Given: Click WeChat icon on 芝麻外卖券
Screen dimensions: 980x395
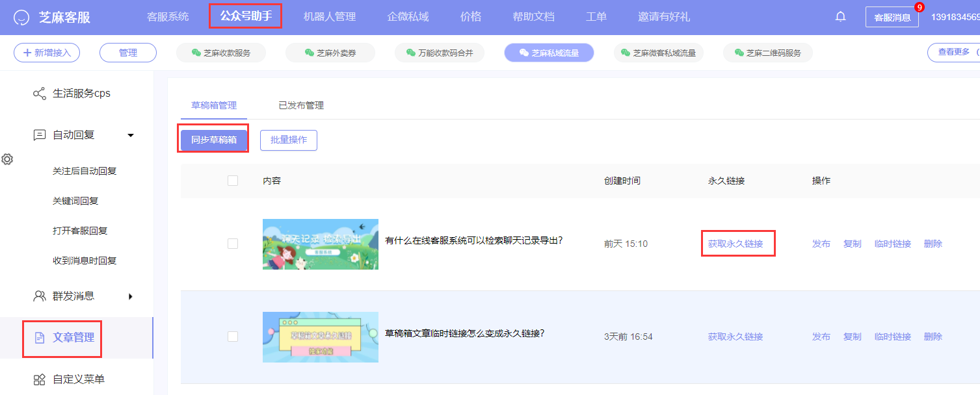Looking at the screenshot, I should (x=309, y=53).
